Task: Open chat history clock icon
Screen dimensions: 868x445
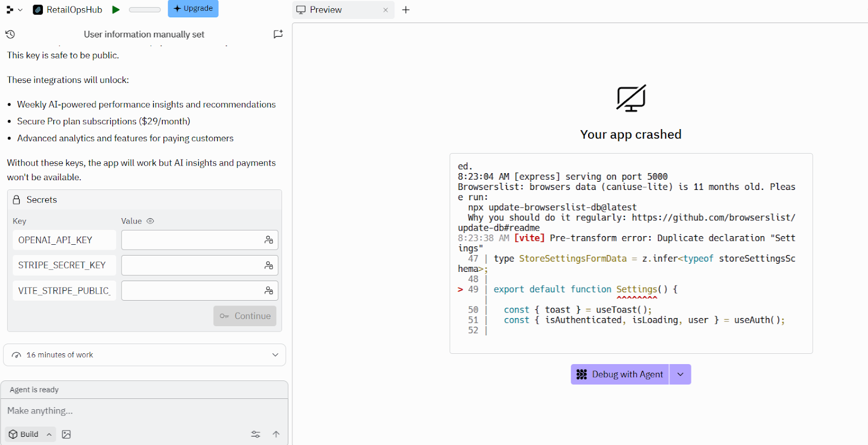Action: coord(10,34)
